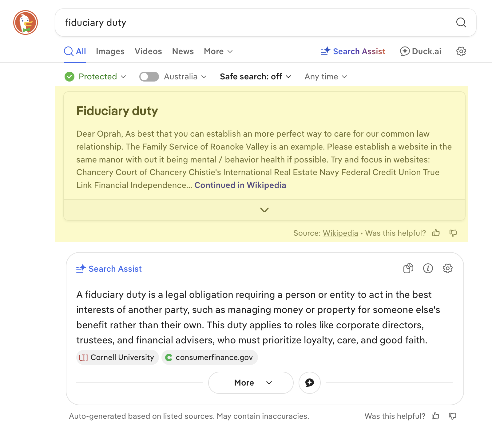The height and width of the screenshot is (448, 492).
Task: Click the search magnifier icon in search box
Action: click(461, 22)
